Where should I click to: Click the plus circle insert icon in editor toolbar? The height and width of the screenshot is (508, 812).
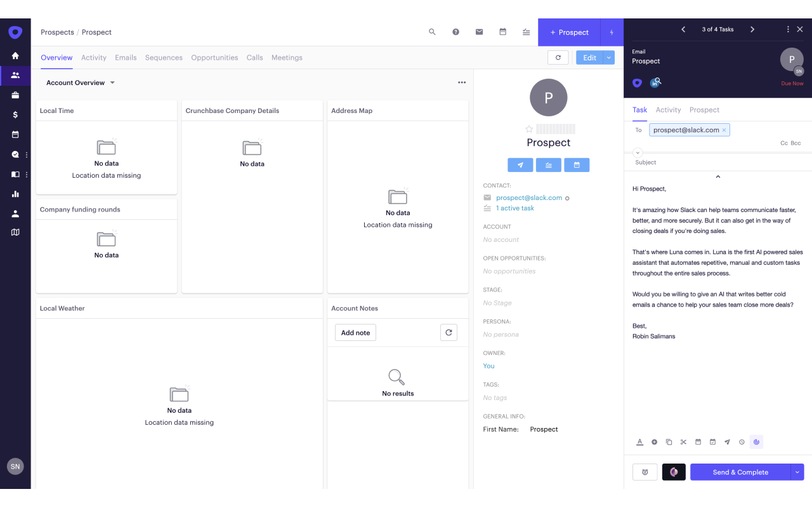654,442
